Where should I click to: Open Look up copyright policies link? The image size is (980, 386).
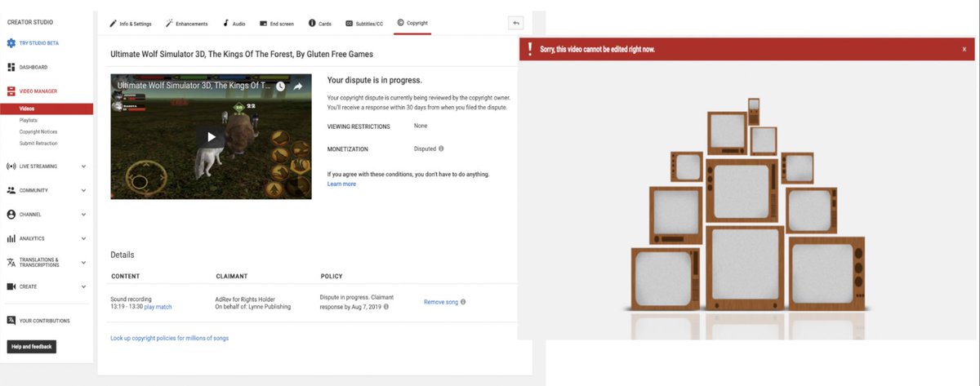click(170, 338)
